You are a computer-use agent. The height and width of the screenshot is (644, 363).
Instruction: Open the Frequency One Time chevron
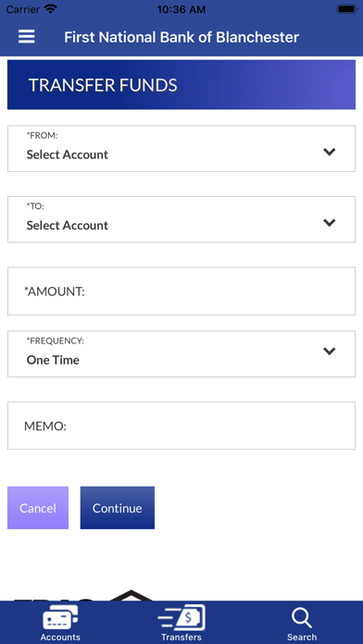(x=330, y=352)
